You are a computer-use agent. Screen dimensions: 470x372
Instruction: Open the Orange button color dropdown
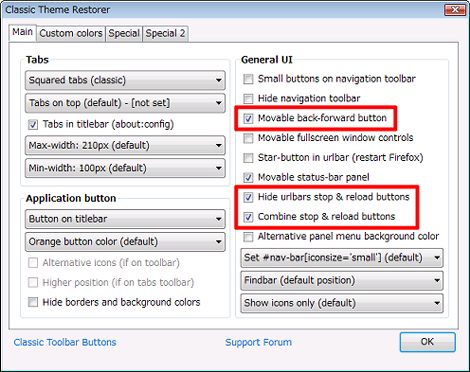[x=125, y=241]
